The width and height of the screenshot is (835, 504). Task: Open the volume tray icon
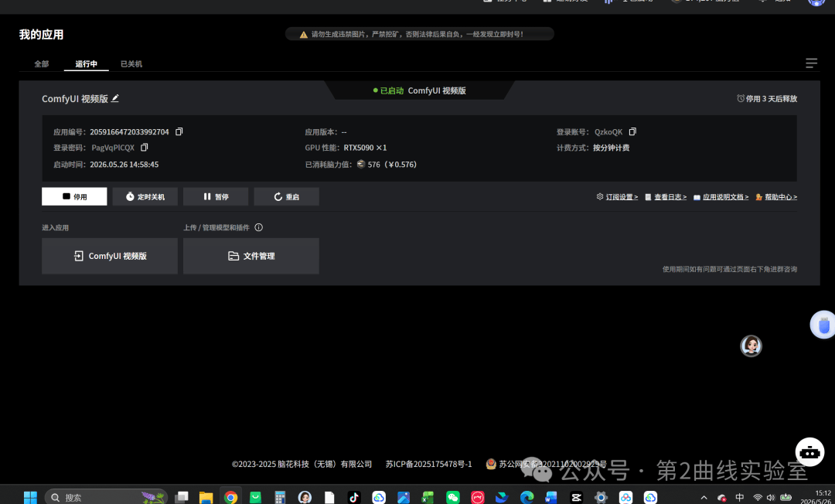click(x=770, y=498)
